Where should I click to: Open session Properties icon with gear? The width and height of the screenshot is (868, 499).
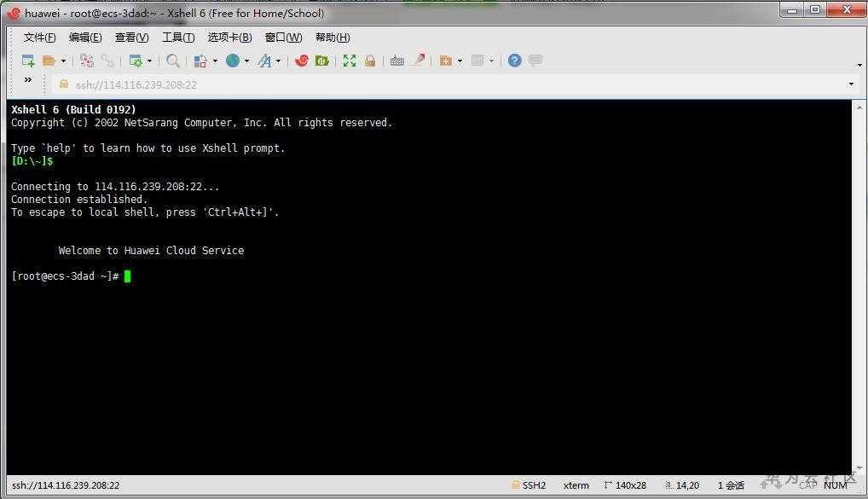pos(136,61)
